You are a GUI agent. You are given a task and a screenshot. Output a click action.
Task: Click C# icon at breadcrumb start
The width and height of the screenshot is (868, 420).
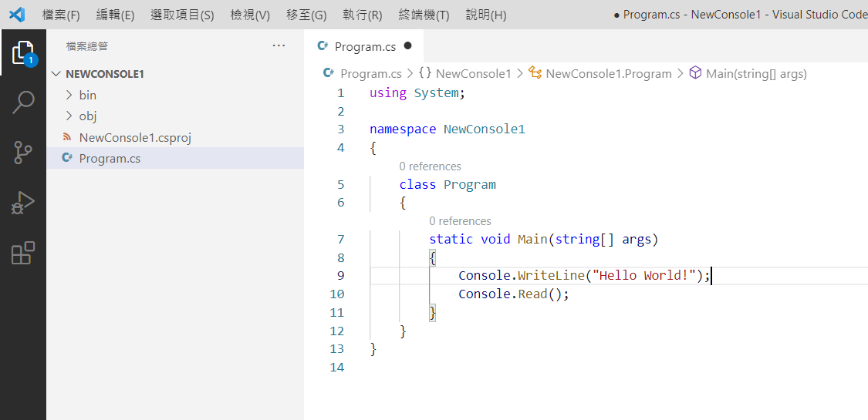pos(329,73)
